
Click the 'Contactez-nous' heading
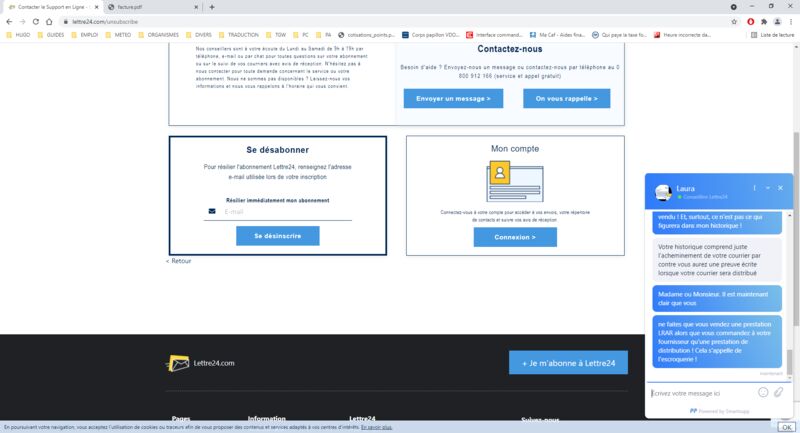pos(510,49)
